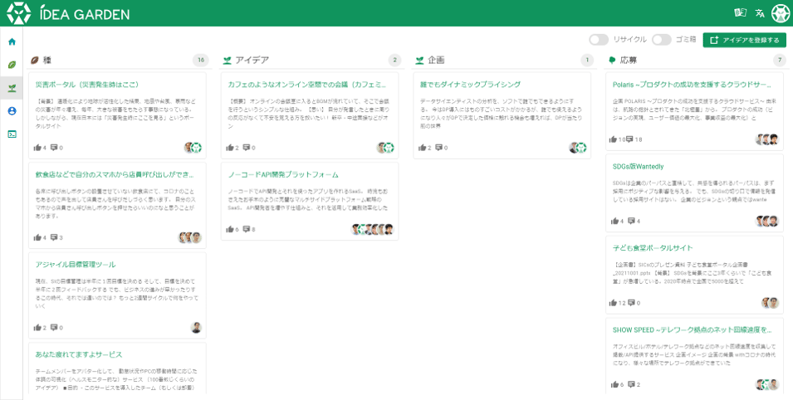
Task: Click thumbs-up on 災害ポータル card
Action: [38, 147]
